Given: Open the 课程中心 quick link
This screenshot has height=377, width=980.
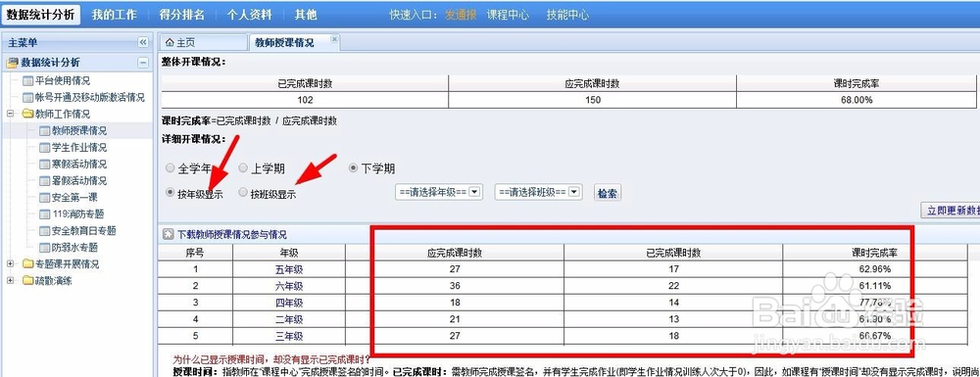Looking at the screenshot, I should pos(508,15).
